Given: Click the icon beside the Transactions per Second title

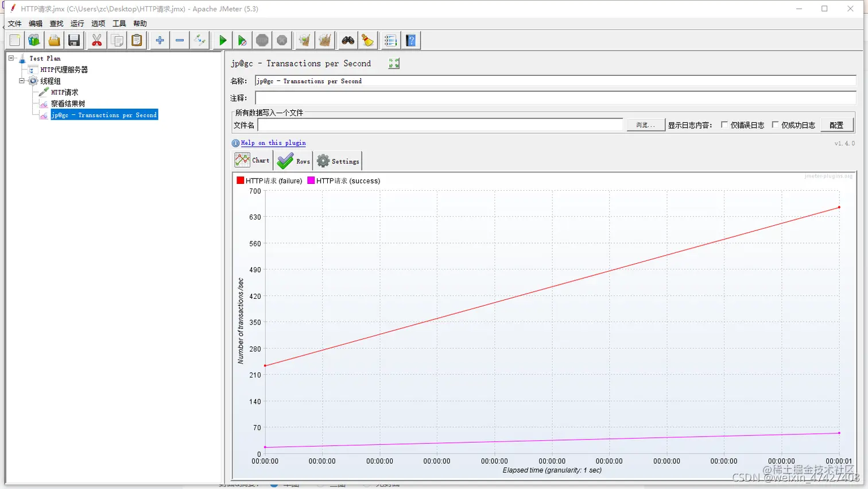Looking at the screenshot, I should pyautogui.click(x=394, y=64).
